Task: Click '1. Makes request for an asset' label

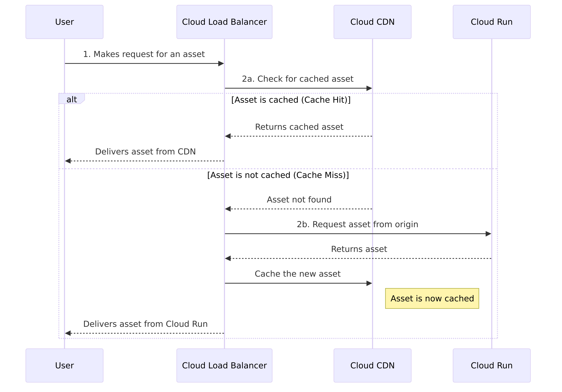Action: tap(144, 54)
